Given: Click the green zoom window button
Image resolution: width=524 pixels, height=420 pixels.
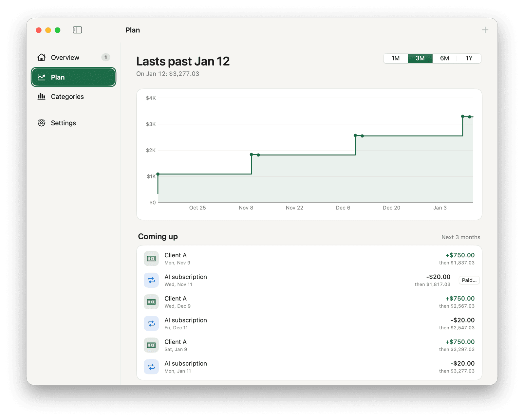Looking at the screenshot, I should (58, 30).
